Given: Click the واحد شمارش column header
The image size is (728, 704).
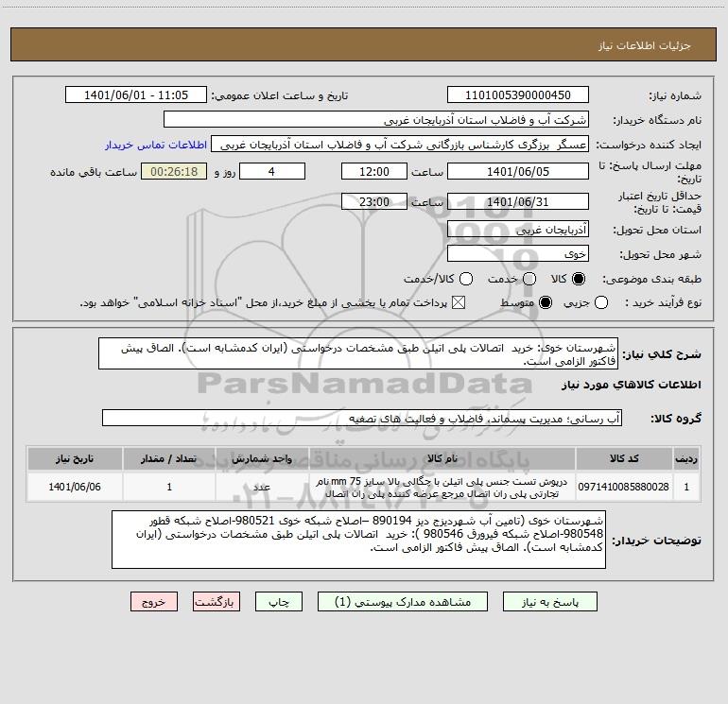Looking at the screenshot, I should 262,458.
